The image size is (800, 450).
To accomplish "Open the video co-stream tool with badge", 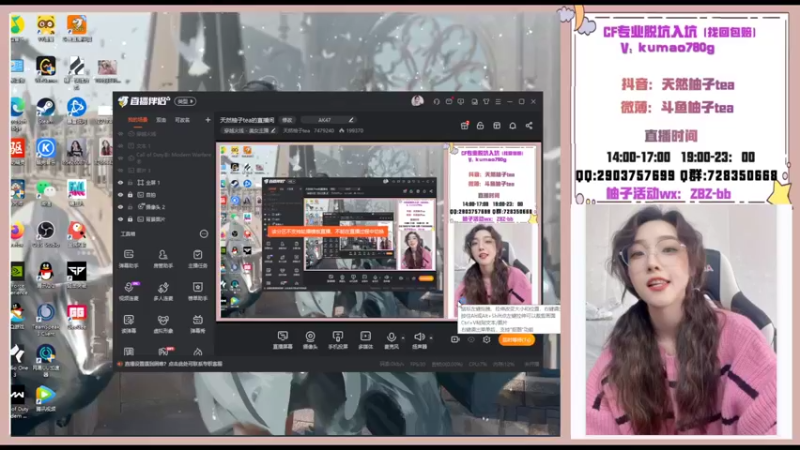I will point(129,291).
